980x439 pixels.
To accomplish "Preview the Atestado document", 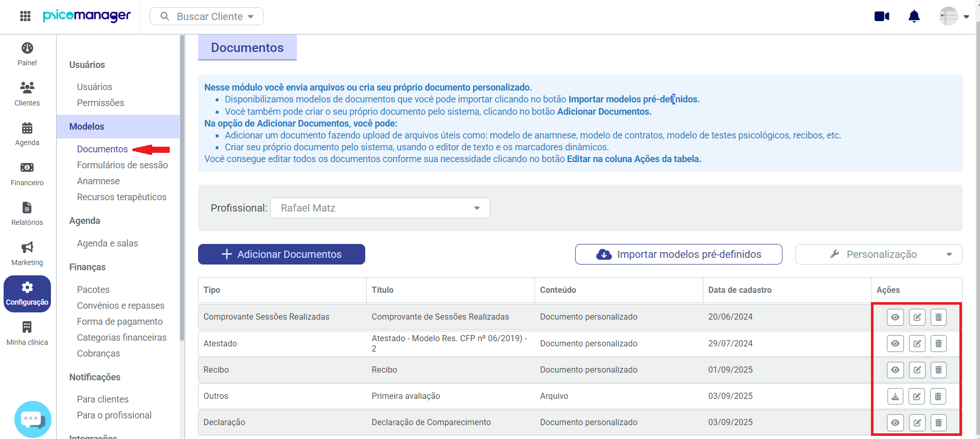I will (x=895, y=343).
